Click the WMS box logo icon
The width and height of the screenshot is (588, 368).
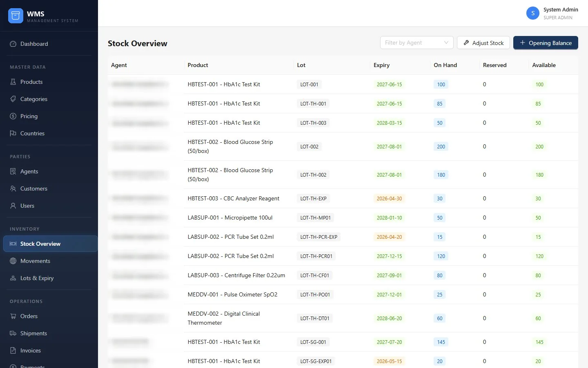(x=16, y=16)
